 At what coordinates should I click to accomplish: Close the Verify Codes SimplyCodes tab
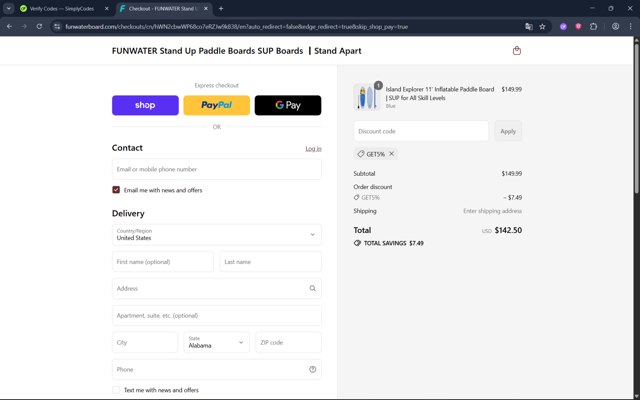(107, 9)
